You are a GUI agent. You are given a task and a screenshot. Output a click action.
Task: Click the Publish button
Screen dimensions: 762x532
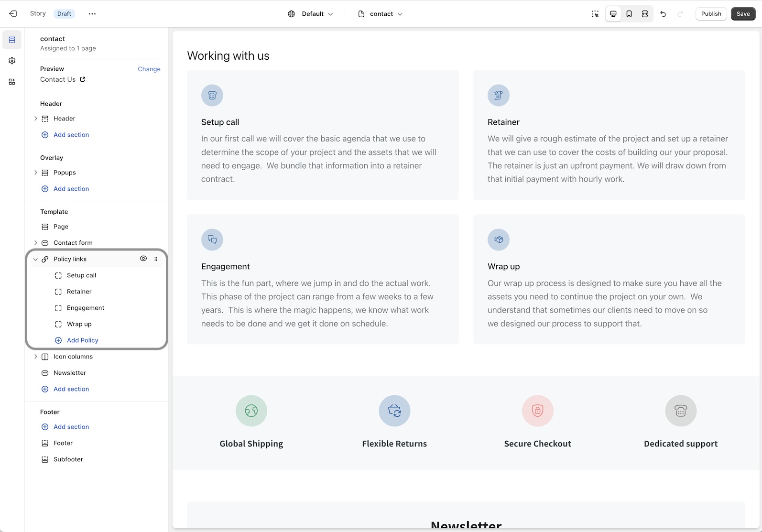click(x=711, y=14)
